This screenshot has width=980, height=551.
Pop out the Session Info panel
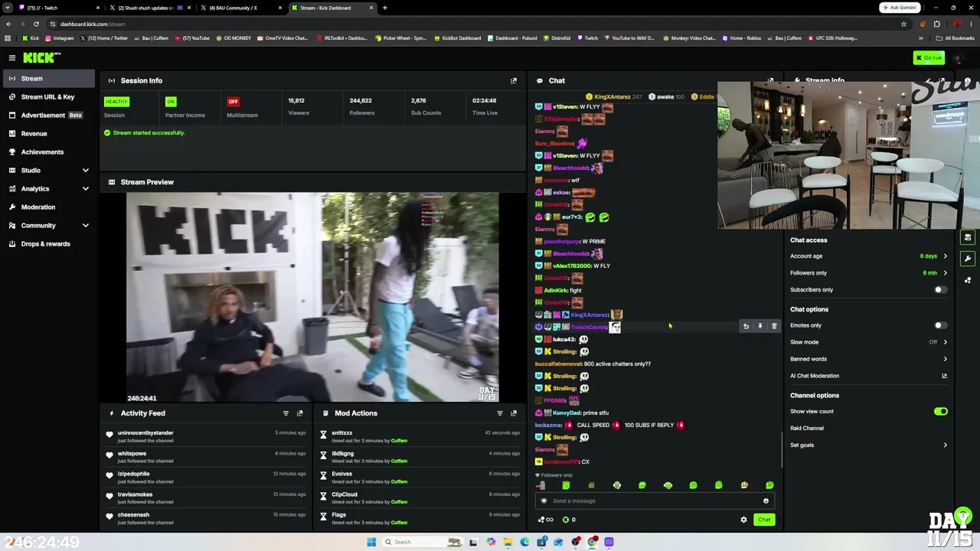click(x=514, y=80)
